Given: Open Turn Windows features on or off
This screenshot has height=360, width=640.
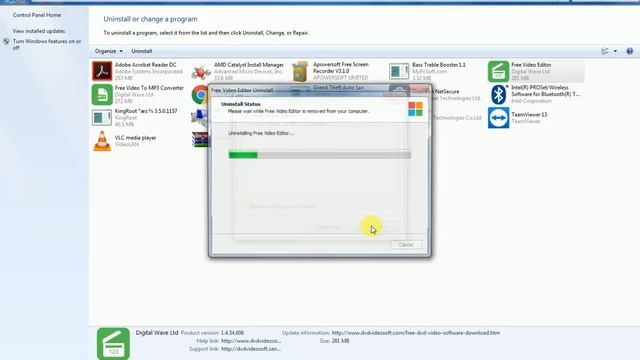Looking at the screenshot, I should (47, 44).
